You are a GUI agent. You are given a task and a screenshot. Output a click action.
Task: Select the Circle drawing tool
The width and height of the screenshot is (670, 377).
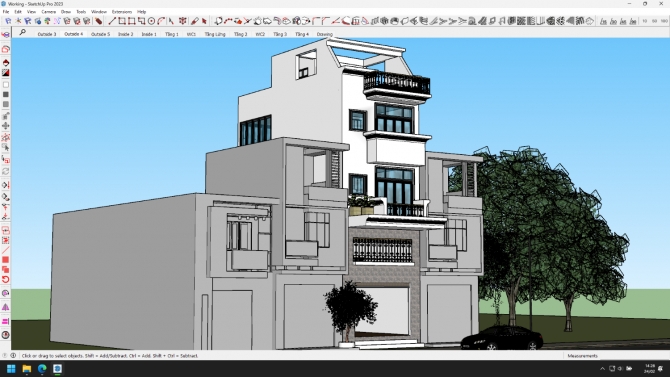coord(151,21)
